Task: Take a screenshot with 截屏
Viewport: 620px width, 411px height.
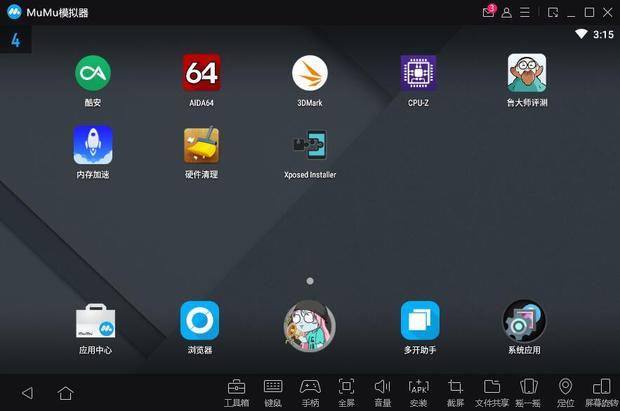Action: click(x=455, y=391)
